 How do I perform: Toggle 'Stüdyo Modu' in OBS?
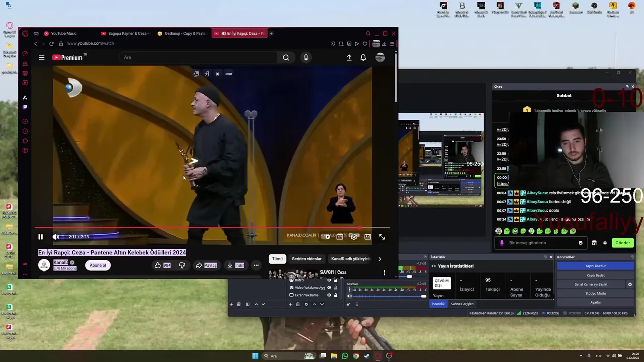pos(595,293)
